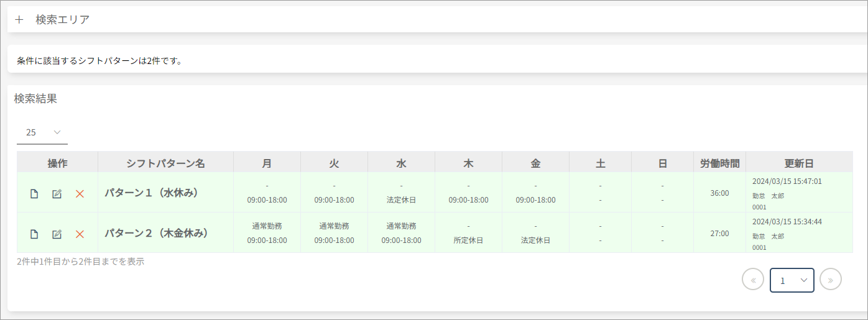Delete パターン２（木金休み） using red X
The height and width of the screenshot is (320, 868).
pos(80,234)
